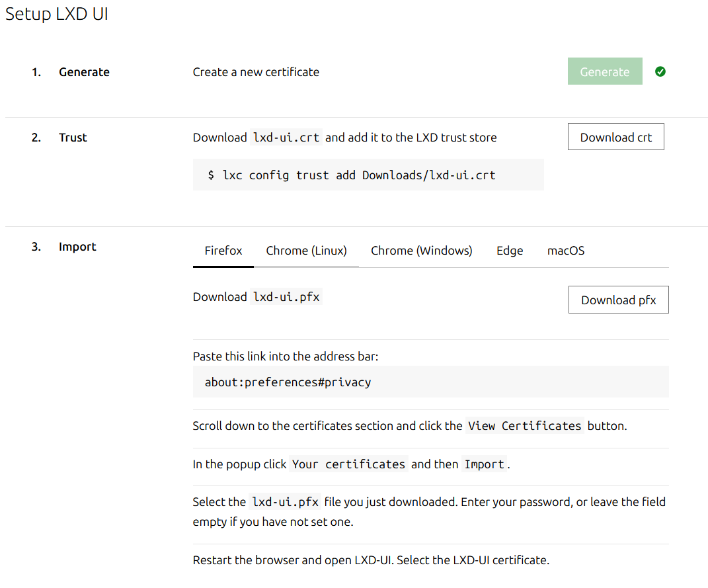This screenshot has width=708, height=588.
Task: Switch to the Edge tab
Action: click(510, 251)
